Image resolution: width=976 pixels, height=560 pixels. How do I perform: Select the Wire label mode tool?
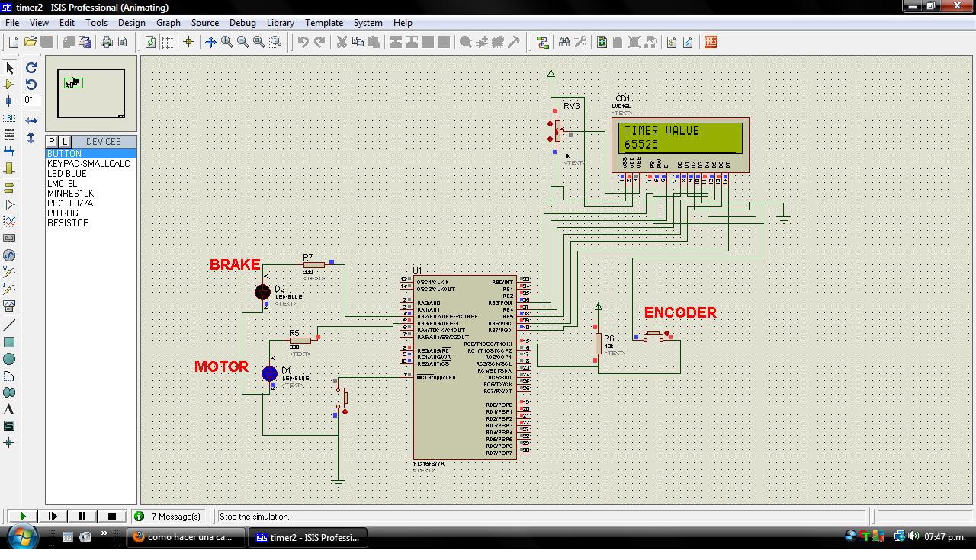9,118
